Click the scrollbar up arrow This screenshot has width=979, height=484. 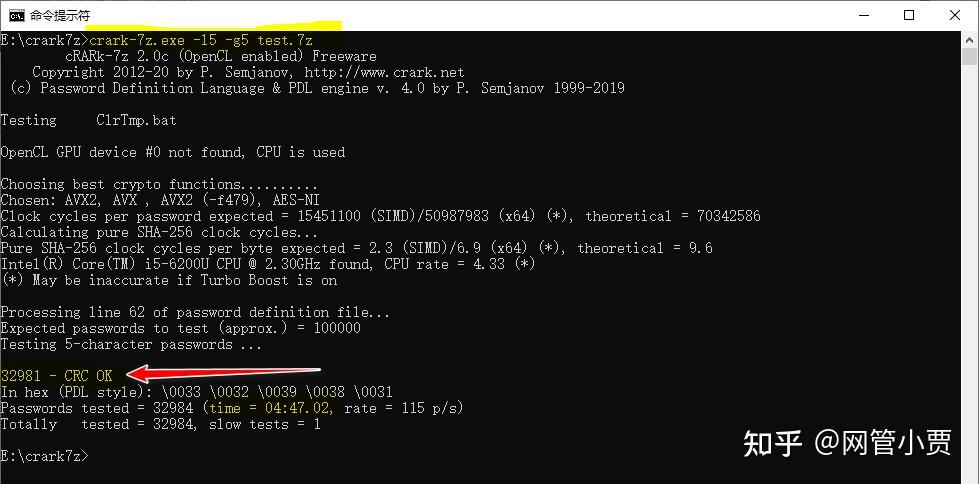pyautogui.click(x=970, y=40)
